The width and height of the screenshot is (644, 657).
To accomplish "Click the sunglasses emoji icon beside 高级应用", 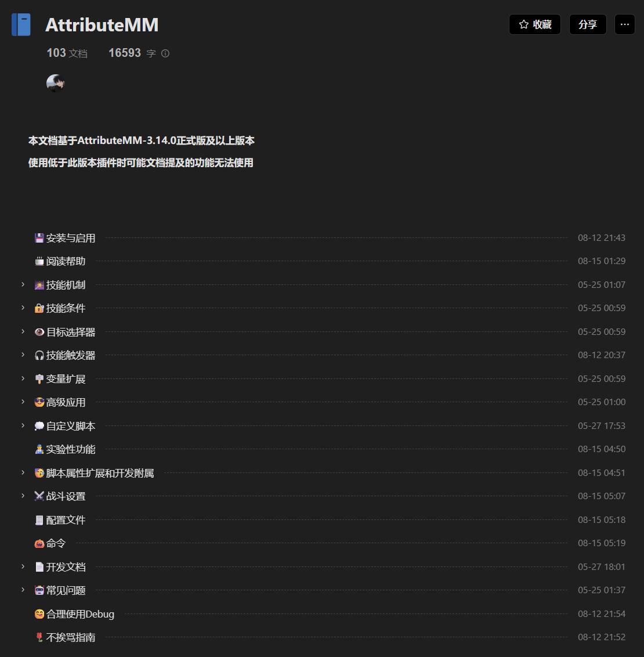I will [x=39, y=402].
